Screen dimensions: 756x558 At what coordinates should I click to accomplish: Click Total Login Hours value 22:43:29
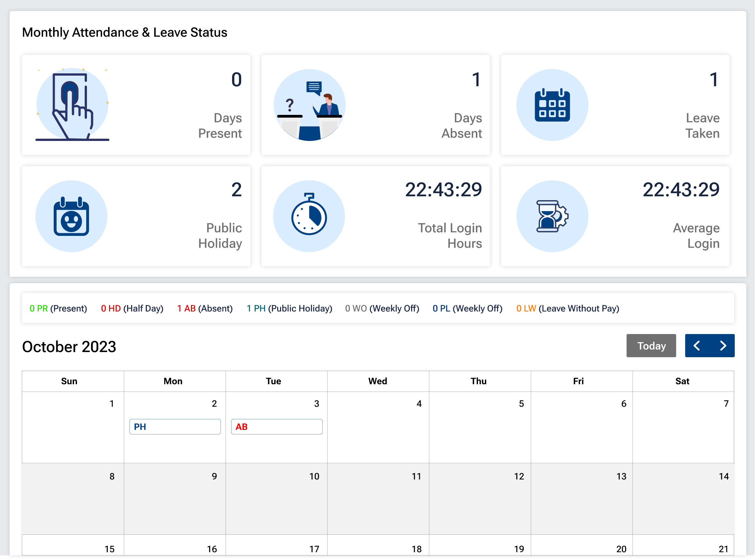[x=444, y=190]
